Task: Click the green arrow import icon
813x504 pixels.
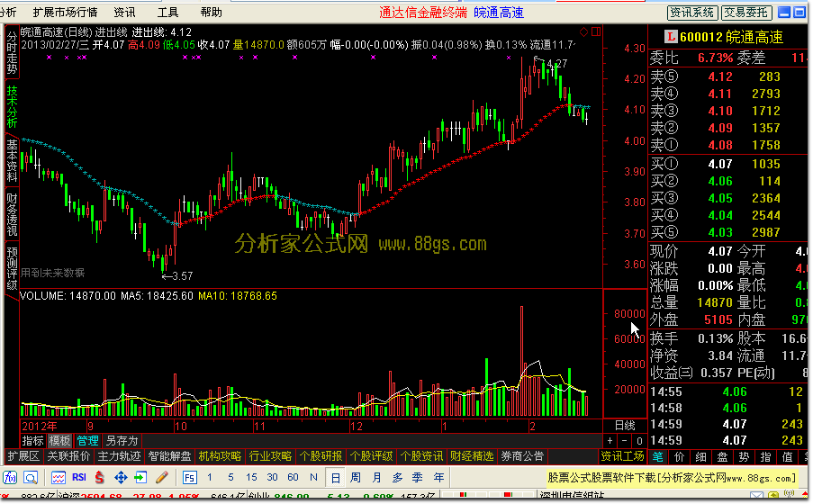Action: pos(140,477)
